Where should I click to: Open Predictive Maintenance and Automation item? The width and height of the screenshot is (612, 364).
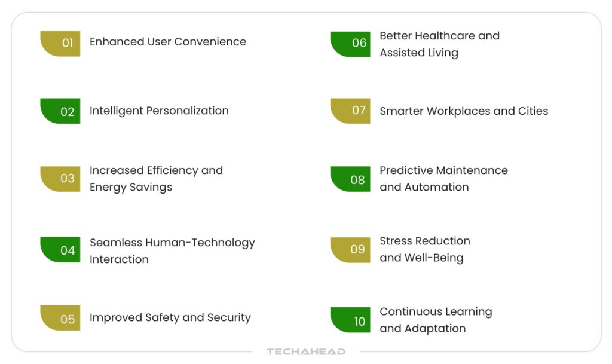pos(443,179)
